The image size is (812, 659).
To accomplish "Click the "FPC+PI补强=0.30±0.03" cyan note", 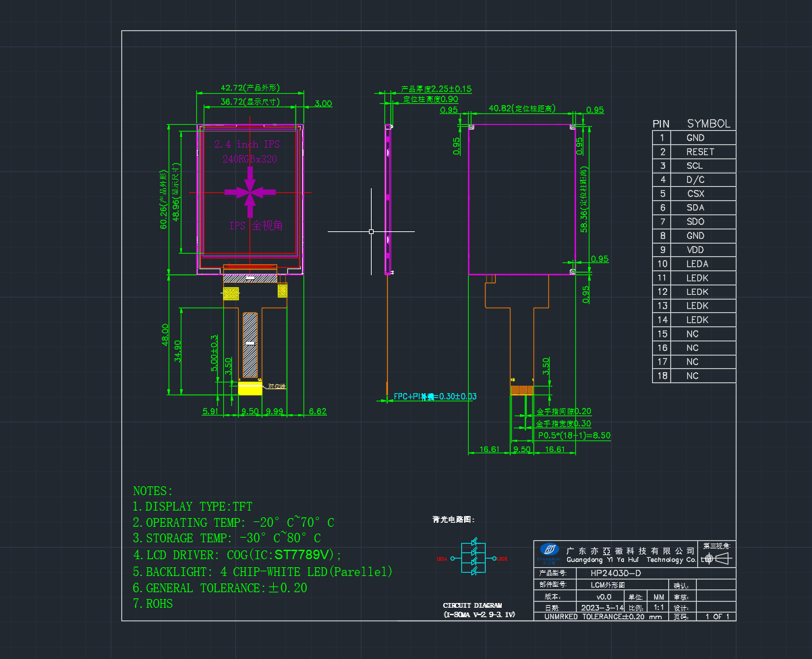I will pyautogui.click(x=435, y=397).
